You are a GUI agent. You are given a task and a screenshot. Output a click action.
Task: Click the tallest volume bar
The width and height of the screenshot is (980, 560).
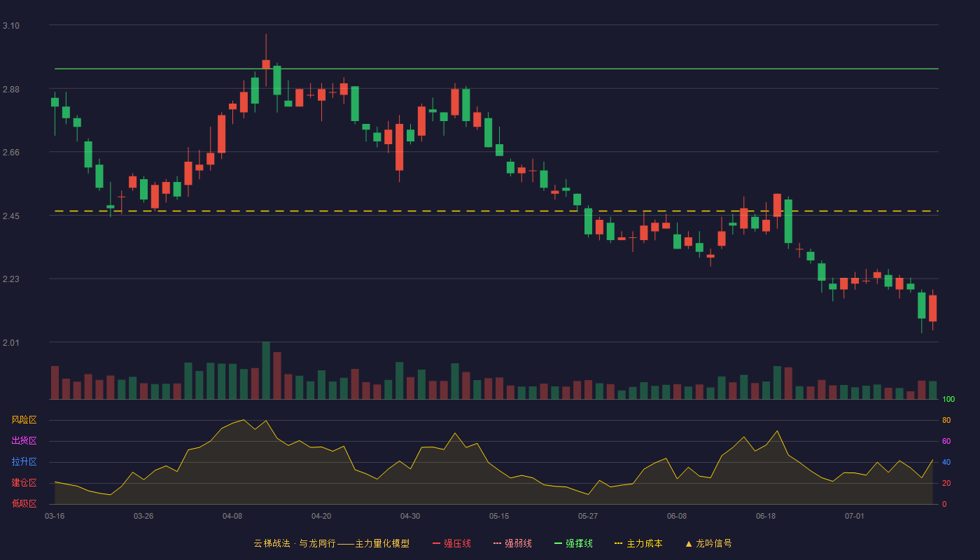pyautogui.click(x=266, y=370)
